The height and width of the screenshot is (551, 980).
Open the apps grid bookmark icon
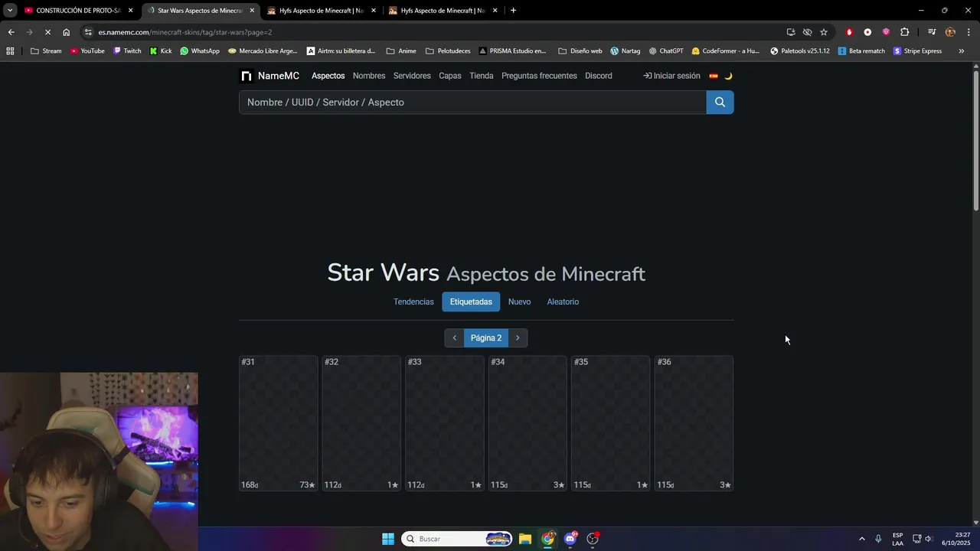coord(10,51)
